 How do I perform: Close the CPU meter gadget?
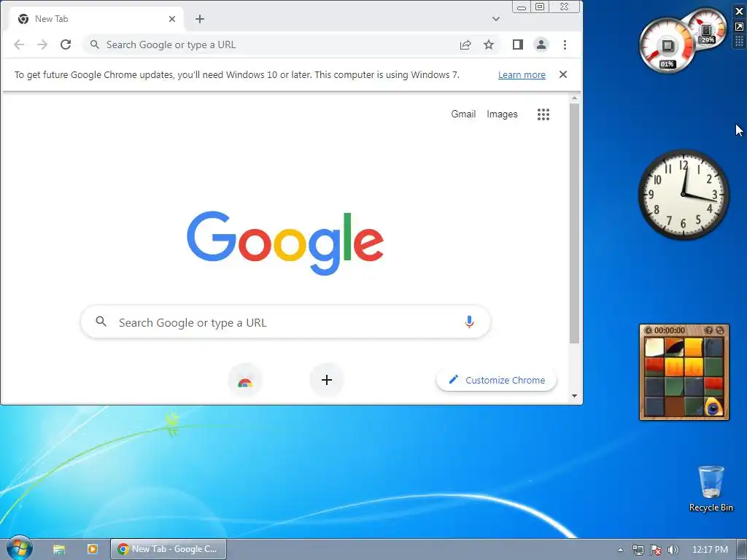click(740, 12)
